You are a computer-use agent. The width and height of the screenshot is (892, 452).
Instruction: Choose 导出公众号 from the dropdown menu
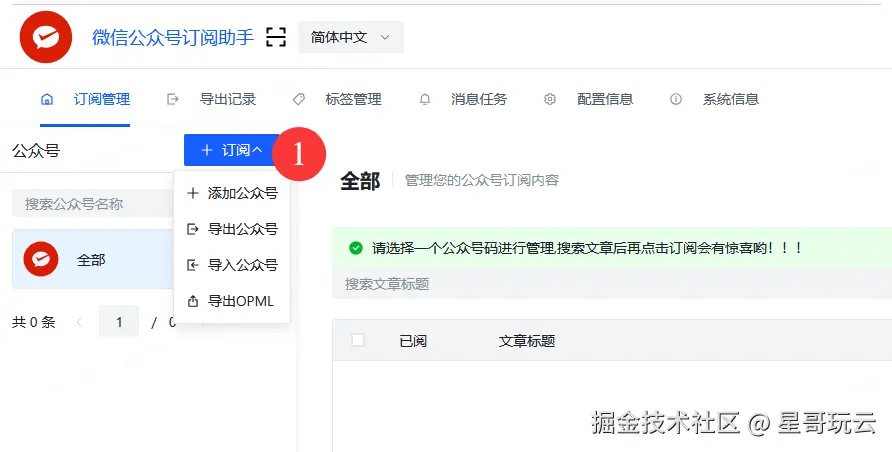232,229
